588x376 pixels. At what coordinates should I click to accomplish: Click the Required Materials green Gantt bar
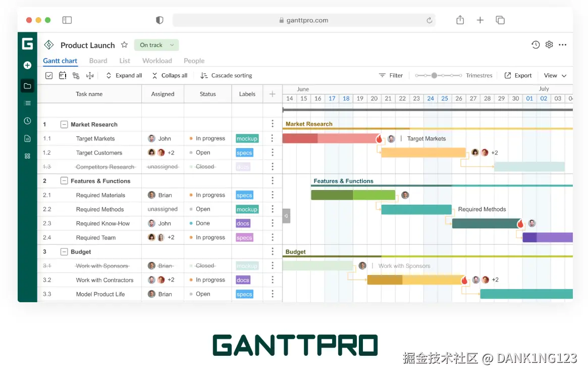point(353,195)
